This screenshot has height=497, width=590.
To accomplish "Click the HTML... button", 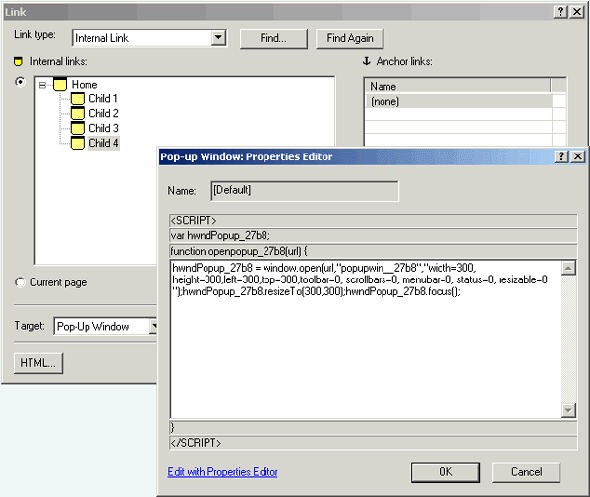I will [x=38, y=363].
